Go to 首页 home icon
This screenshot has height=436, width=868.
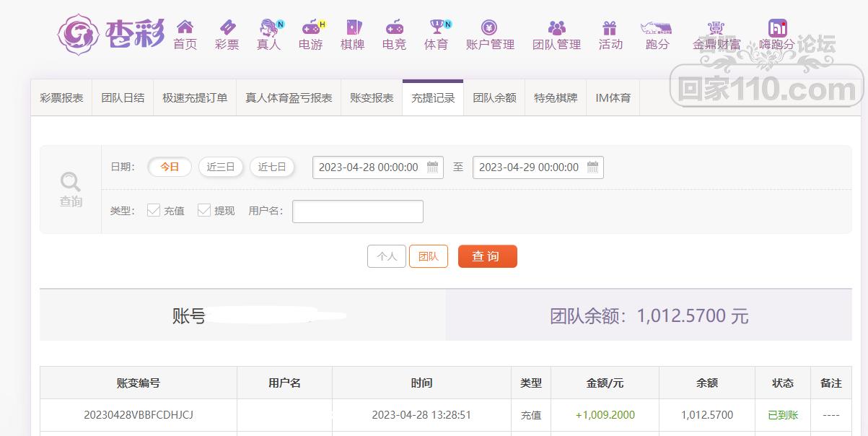point(185,27)
